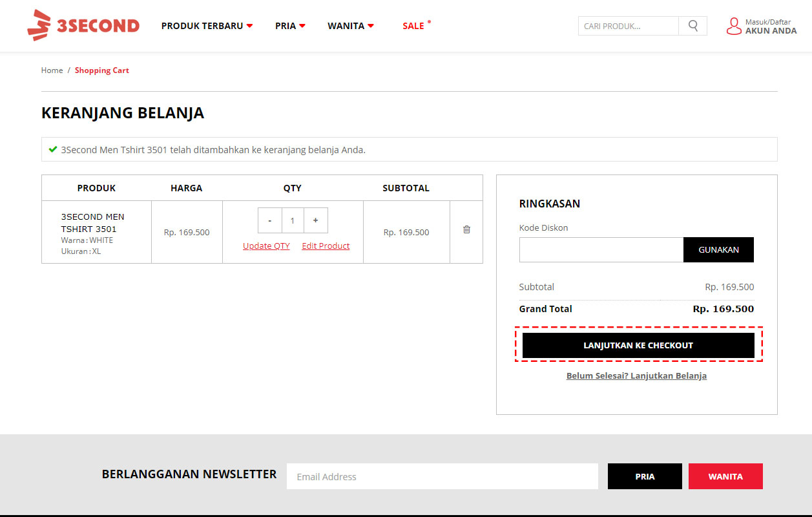The width and height of the screenshot is (812, 517).
Task: Open 3Second Men Tshirt 3501 product name
Action: [92, 223]
